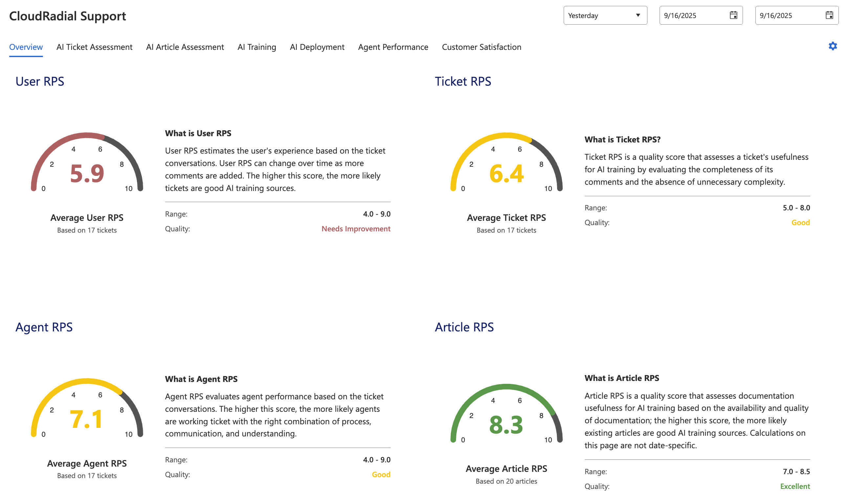This screenshot has width=849, height=504.
Task: Click the "Good" label under Ticket RPS quality
Action: click(801, 222)
